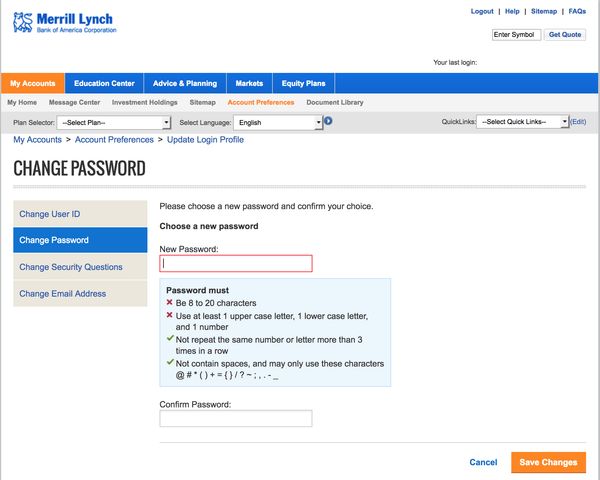Viewport: 600px width, 480px height.
Task: Open the Plan Selector dropdown
Action: tap(115, 122)
